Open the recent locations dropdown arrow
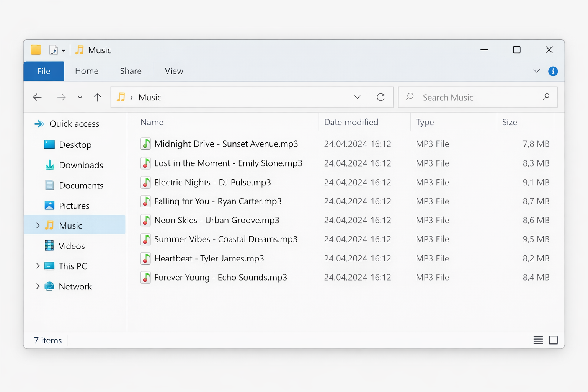 (80, 97)
